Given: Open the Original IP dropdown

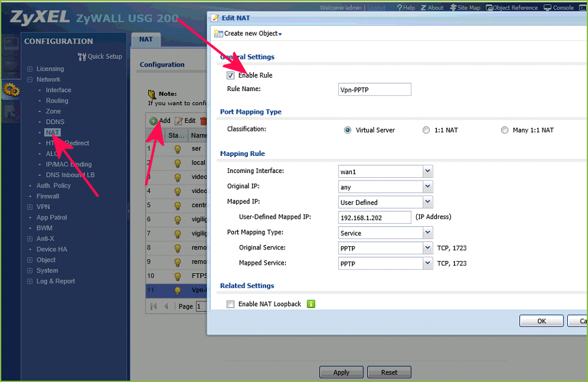Looking at the screenshot, I should click(428, 187).
